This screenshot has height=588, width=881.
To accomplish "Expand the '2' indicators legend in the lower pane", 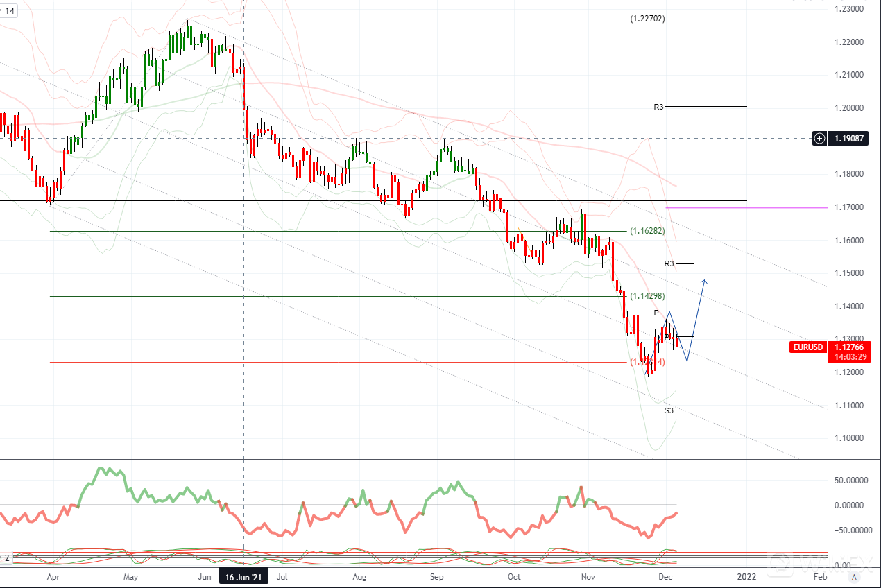I will pyautogui.click(x=6, y=557).
